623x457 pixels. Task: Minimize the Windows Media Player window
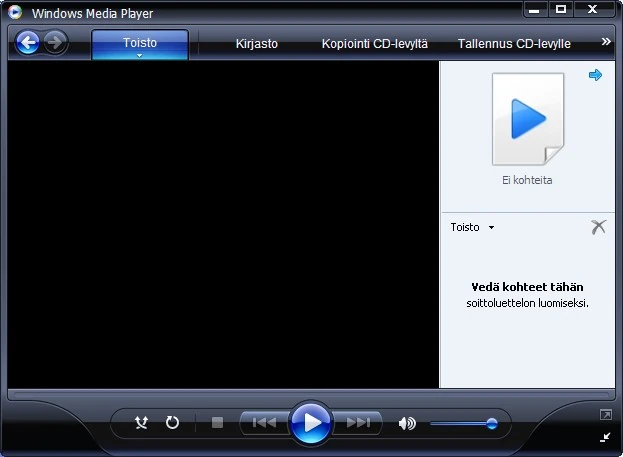coord(534,10)
